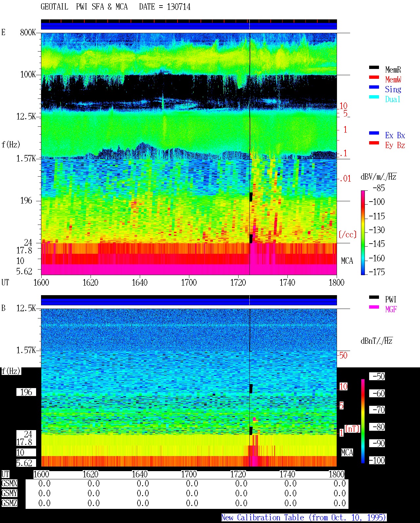Click the dBnT/√Hz unit label

[377, 341]
